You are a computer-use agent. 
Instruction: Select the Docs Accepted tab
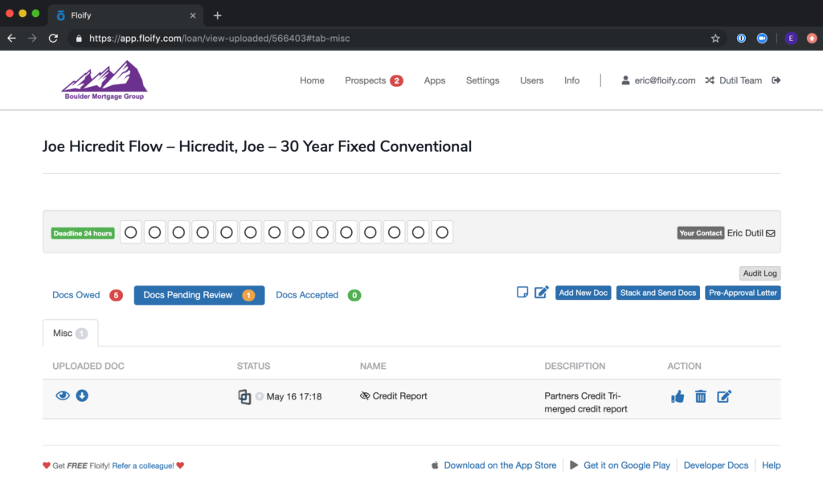click(306, 295)
